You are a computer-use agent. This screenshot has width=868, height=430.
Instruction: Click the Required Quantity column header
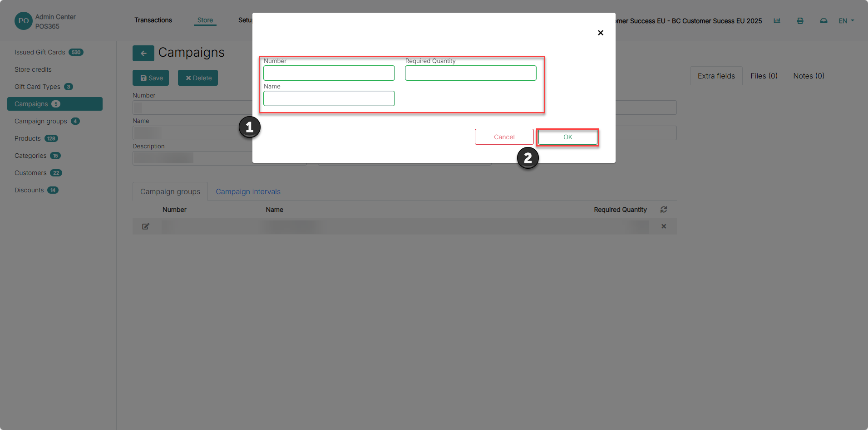[x=620, y=210]
